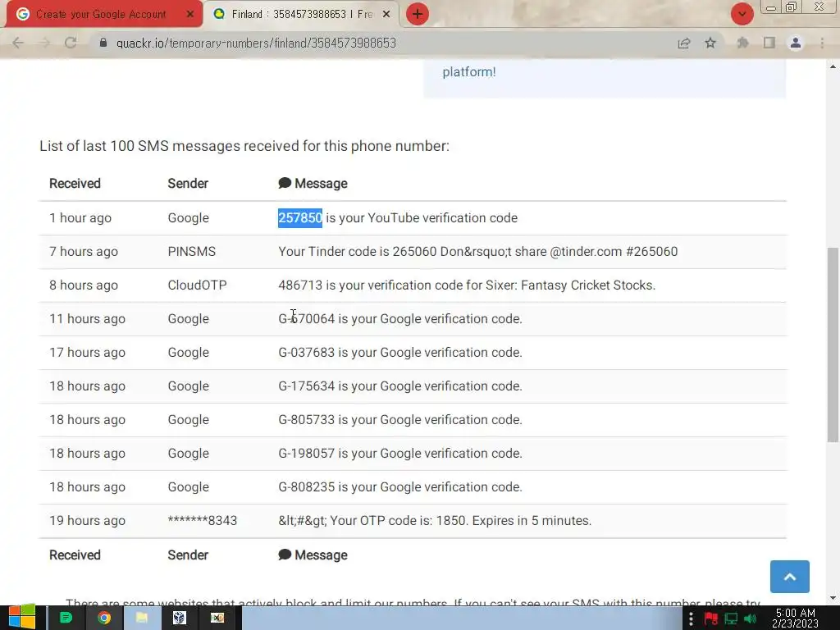Click the G-037683 Google verification message
The height and width of the screenshot is (630, 840).
tap(400, 353)
